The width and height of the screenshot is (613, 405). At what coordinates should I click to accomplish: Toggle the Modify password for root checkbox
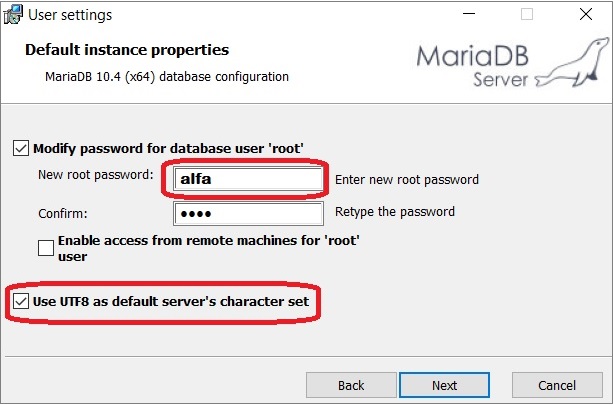point(21,149)
